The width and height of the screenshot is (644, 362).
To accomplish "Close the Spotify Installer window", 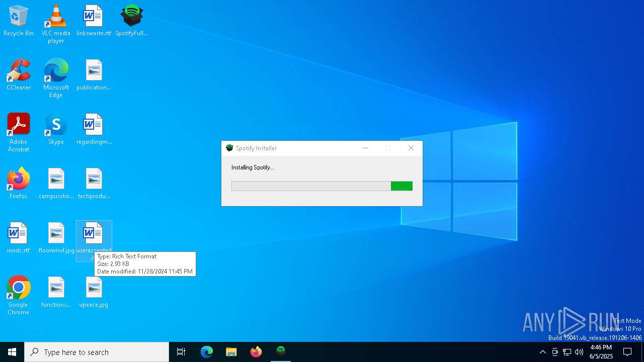I will coord(411,148).
